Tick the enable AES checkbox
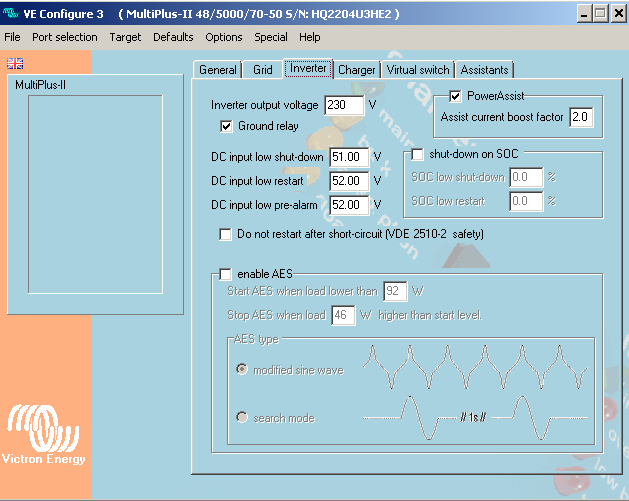 coord(225,274)
